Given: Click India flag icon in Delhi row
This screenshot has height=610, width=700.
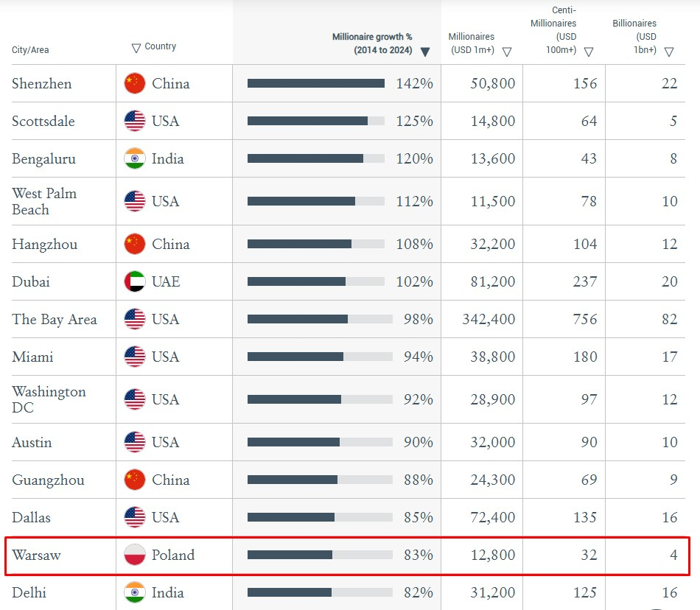Looking at the screenshot, I should click(134, 592).
